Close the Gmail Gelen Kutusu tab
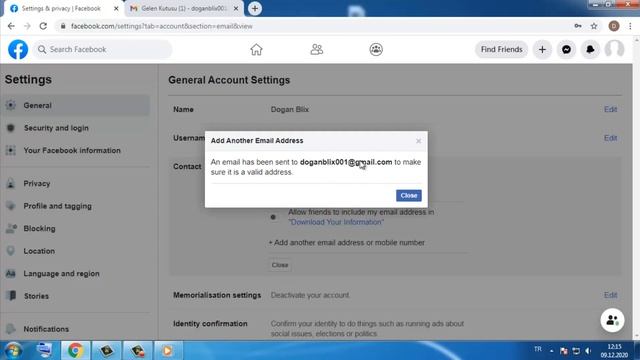640x360 pixels. click(236, 9)
